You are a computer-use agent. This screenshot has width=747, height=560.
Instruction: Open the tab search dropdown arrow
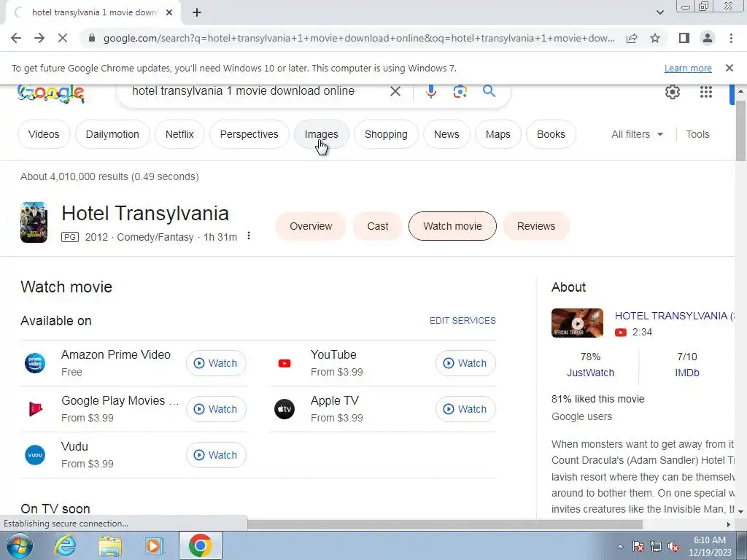659,12
